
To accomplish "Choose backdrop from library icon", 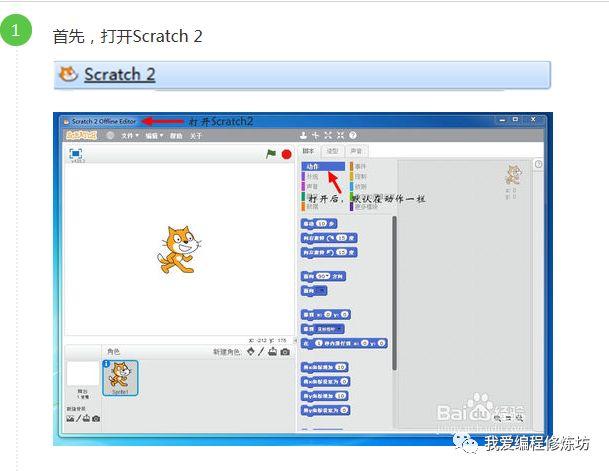I will point(70,418).
